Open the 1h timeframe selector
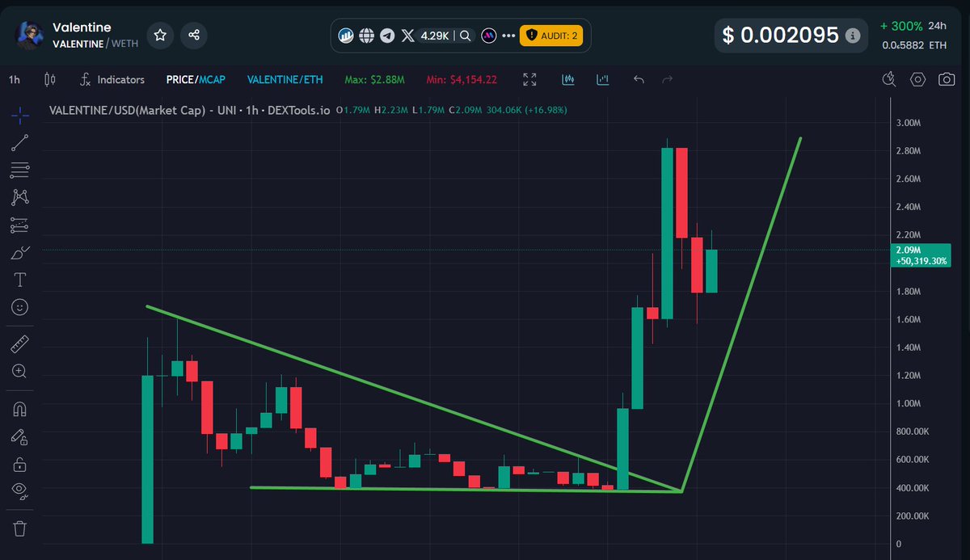The height and width of the screenshot is (560, 970). [x=15, y=79]
